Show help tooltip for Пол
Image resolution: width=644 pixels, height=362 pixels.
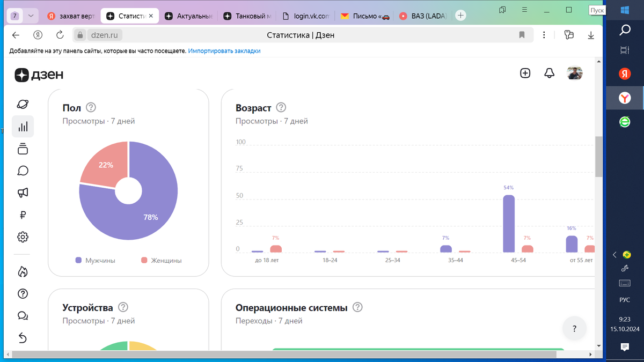(91, 108)
